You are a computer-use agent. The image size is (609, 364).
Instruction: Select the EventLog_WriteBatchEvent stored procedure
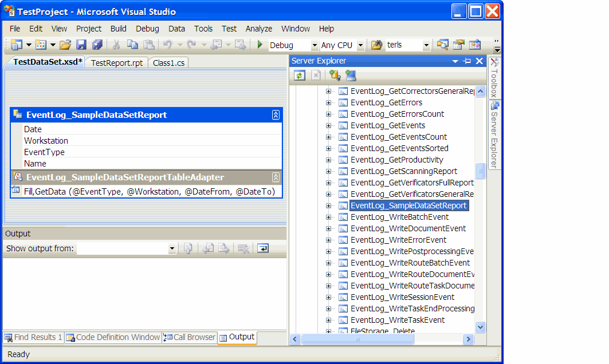pyautogui.click(x=399, y=217)
